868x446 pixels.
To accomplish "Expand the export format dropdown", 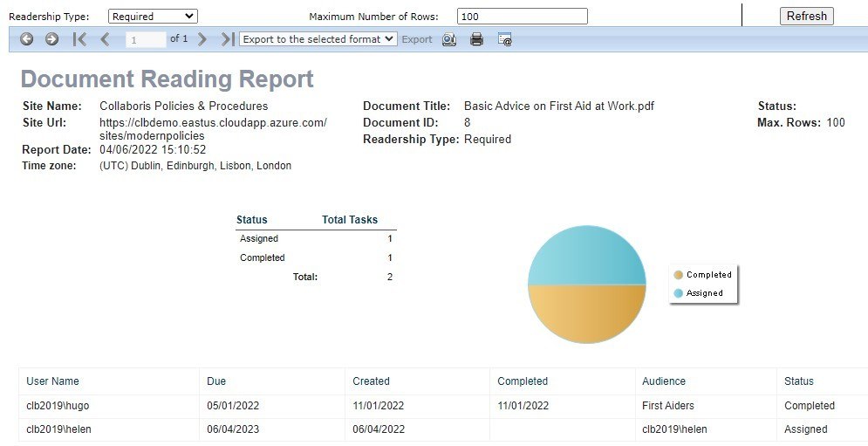I will coord(318,39).
